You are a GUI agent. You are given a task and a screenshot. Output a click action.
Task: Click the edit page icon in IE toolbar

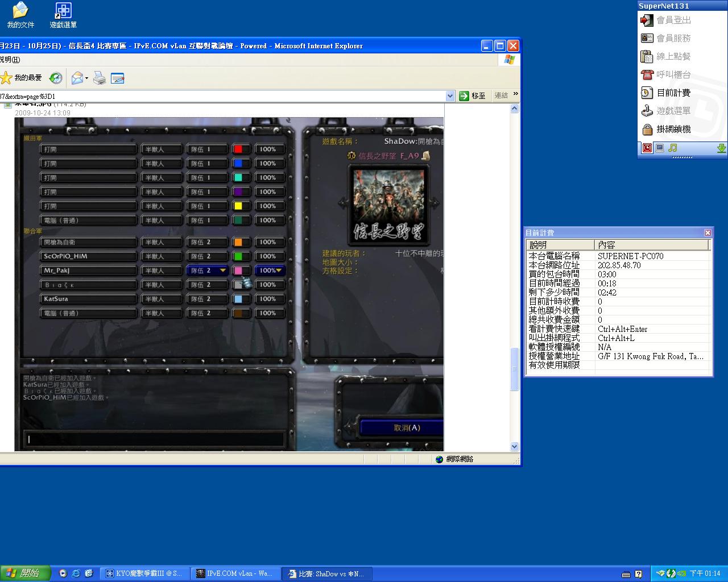[118, 78]
